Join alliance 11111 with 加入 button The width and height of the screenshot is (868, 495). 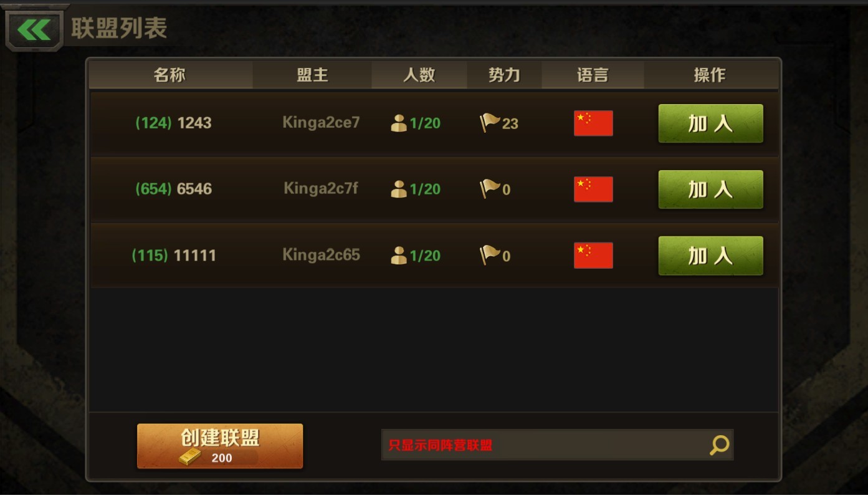[710, 256]
